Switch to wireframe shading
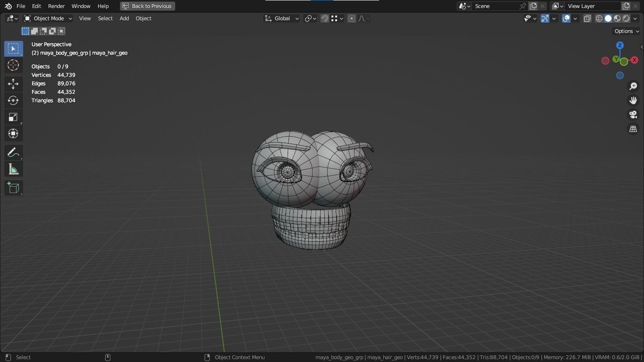 click(x=599, y=18)
